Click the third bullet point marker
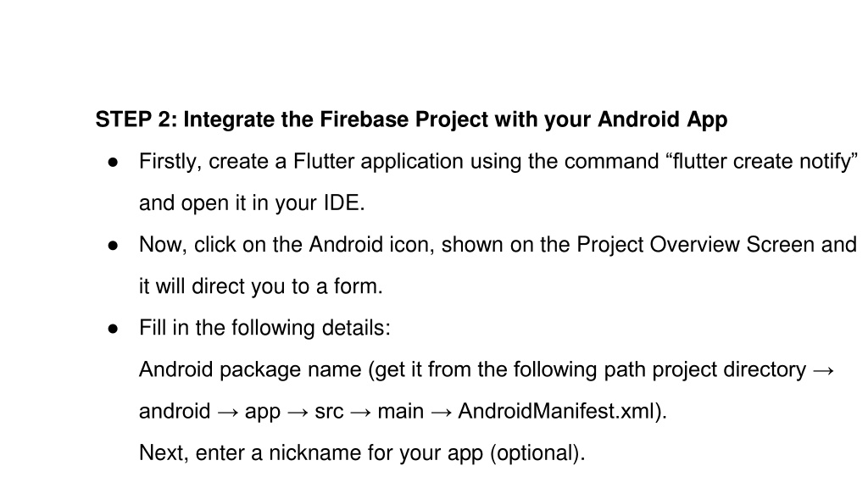The height and width of the screenshot is (488, 868). (x=113, y=329)
